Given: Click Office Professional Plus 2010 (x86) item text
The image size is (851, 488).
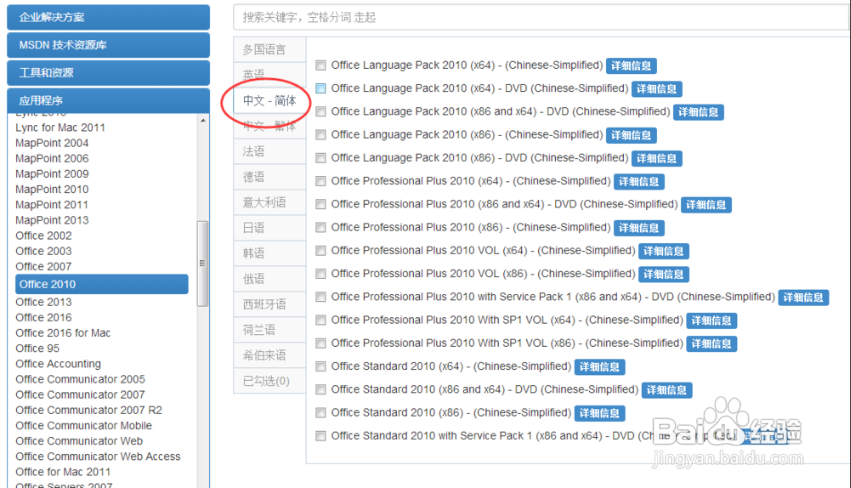Looking at the screenshot, I should 471,227.
